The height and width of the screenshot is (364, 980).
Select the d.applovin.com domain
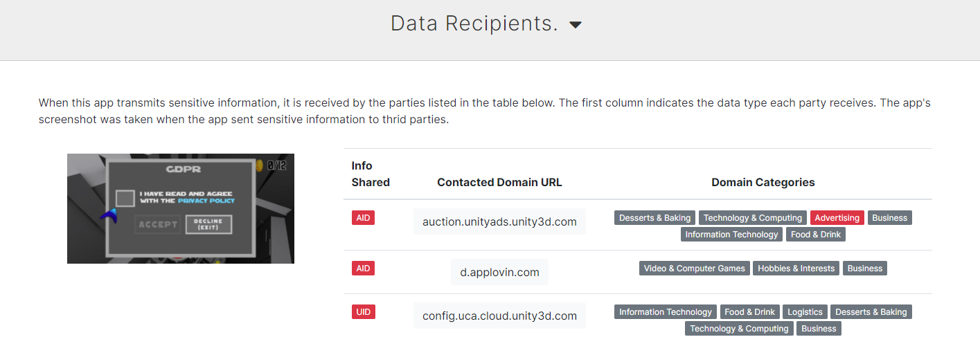tap(499, 272)
